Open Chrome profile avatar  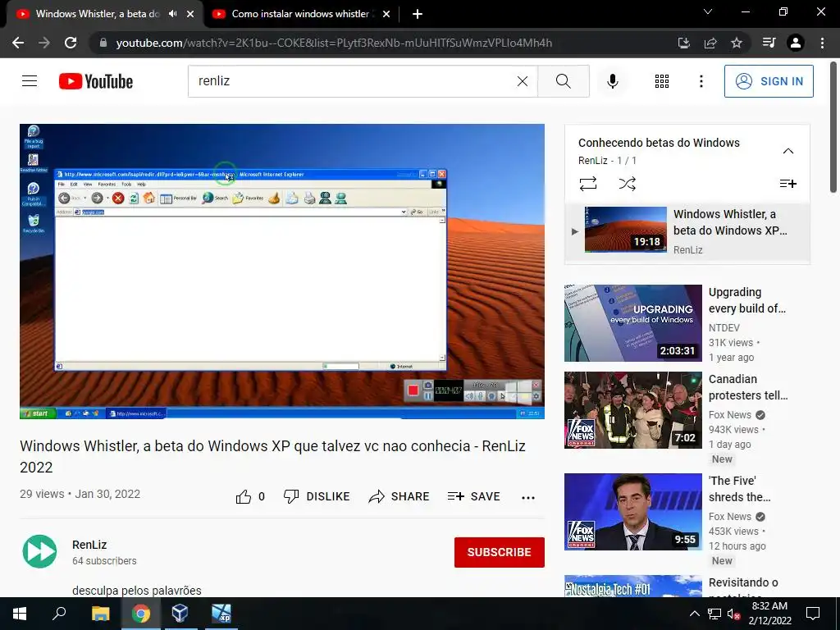click(796, 43)
